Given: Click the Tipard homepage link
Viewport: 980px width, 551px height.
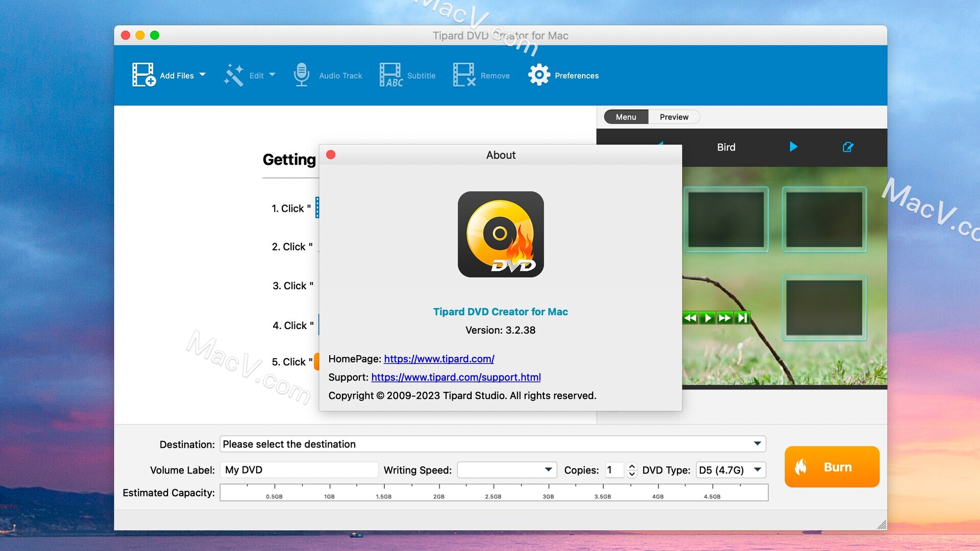Looking at the screenshot, I should pyautogui.click(x=438, y=358).
